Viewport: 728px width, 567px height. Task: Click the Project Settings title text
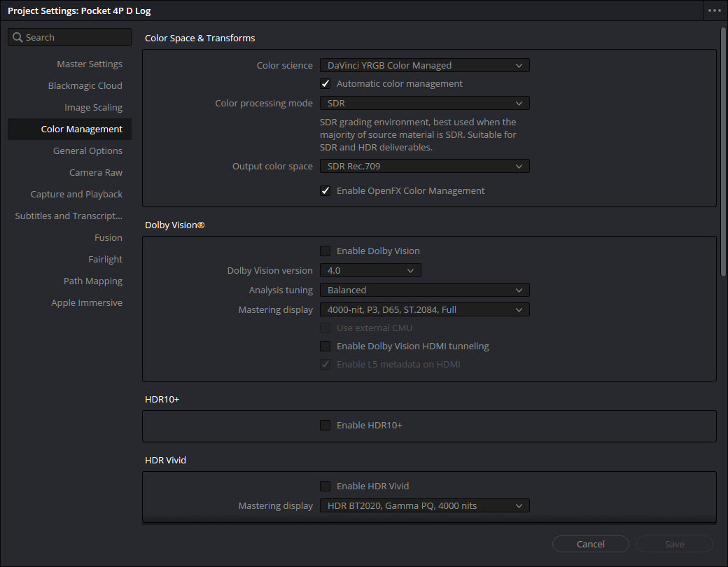(x=79, y=10)
